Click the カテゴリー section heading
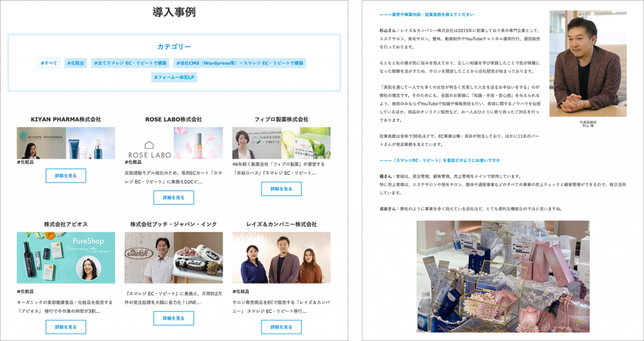 coord(174,47)
